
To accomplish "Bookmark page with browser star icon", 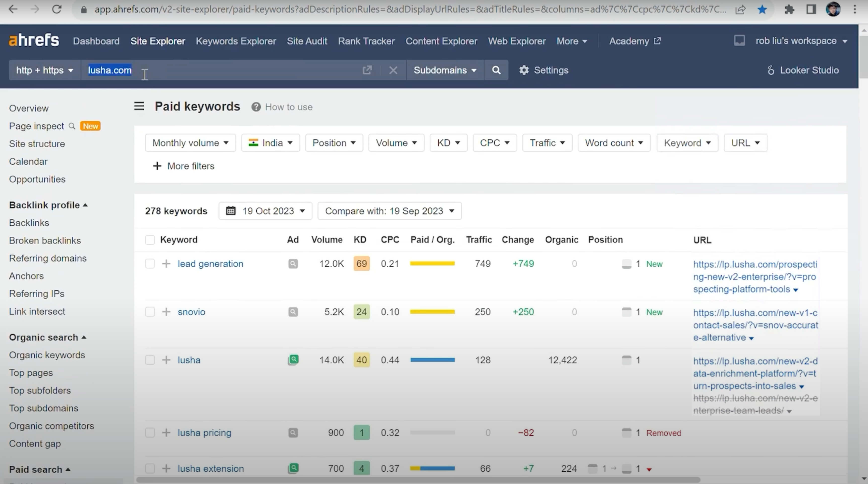I will point(762,10).
